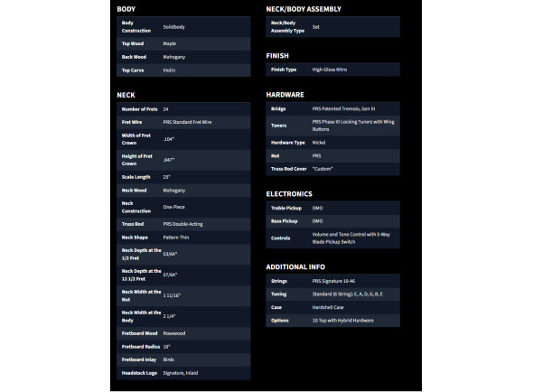Click 'PRS Standard Fret Wire' value
This screenshot has height=392, width=533.
pos(187,122)
